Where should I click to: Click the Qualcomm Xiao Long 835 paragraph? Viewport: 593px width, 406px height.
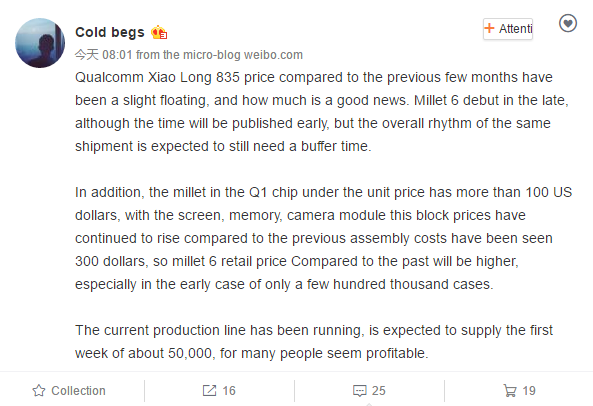pyautogui.click(x=321, y=112)
